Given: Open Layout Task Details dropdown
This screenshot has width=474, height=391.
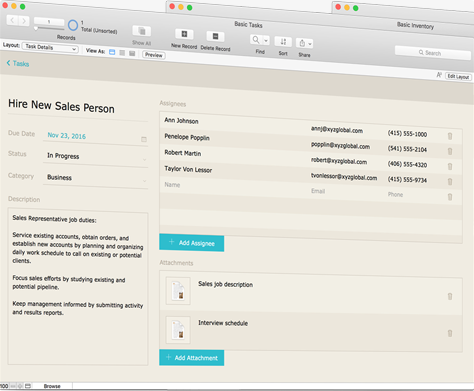Looking at the screenshot, I should (x=50, y=47).
